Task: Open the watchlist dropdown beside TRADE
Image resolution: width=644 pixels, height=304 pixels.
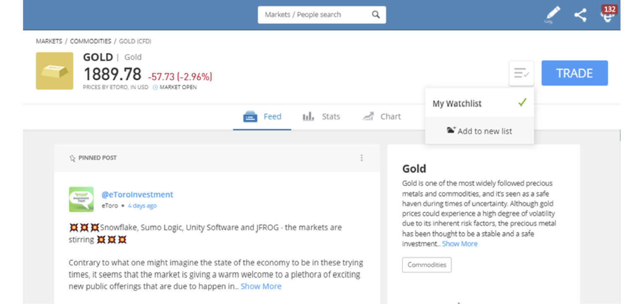Action: (x=521, y=73)
